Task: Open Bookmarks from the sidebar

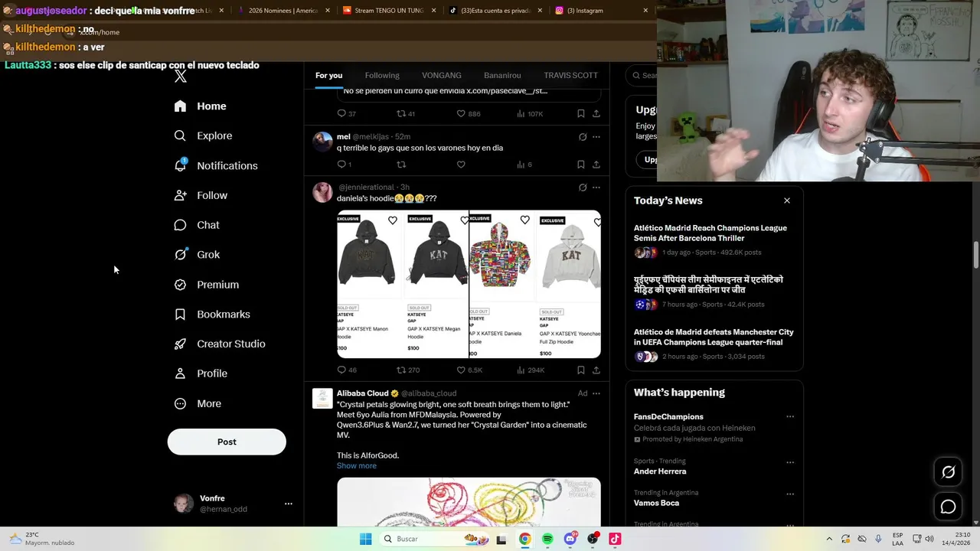Action: pyautogui.click(x=212, y=315)
